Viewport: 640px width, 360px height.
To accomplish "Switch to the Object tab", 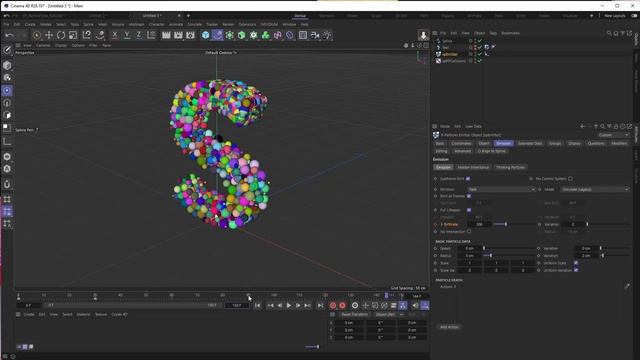I will 484,143.
